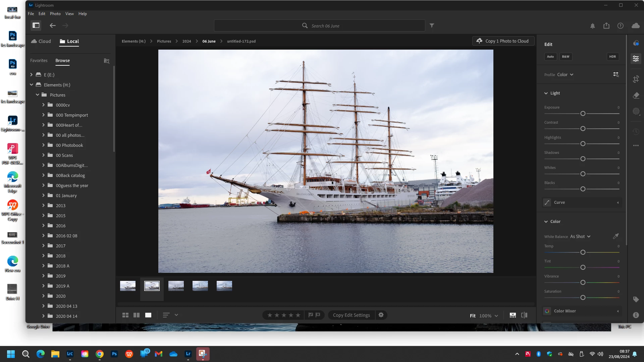Toggle show original before/after view
The width and height of the screenshot is (644, 362).
[524, 315]
